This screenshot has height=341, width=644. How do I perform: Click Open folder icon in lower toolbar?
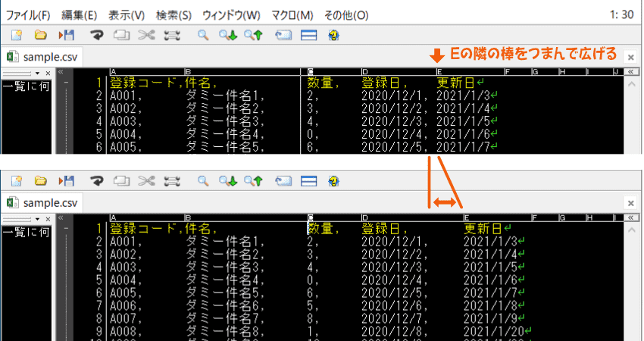coord(40,181)
